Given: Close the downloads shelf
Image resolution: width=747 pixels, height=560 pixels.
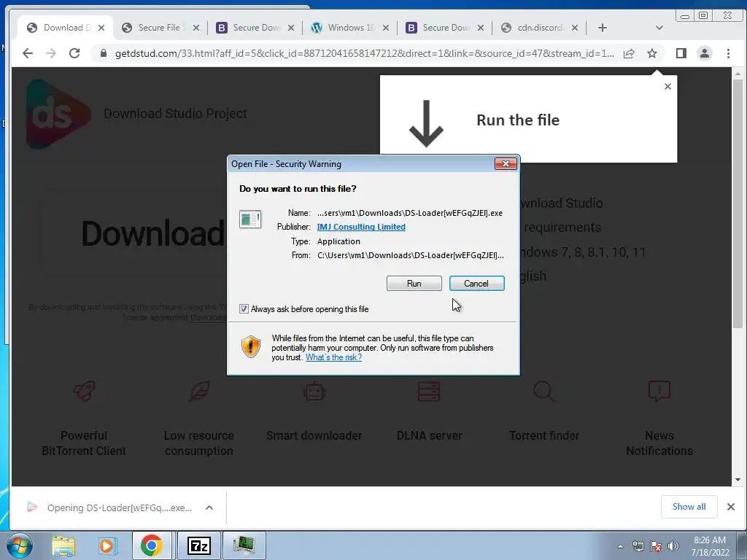Looking at the screenshot, I should point(731,507).
